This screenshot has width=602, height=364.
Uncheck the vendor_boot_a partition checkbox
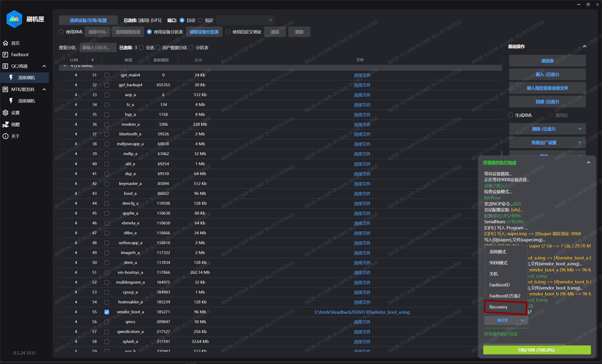pyautogui.click(x=107, y=312)
